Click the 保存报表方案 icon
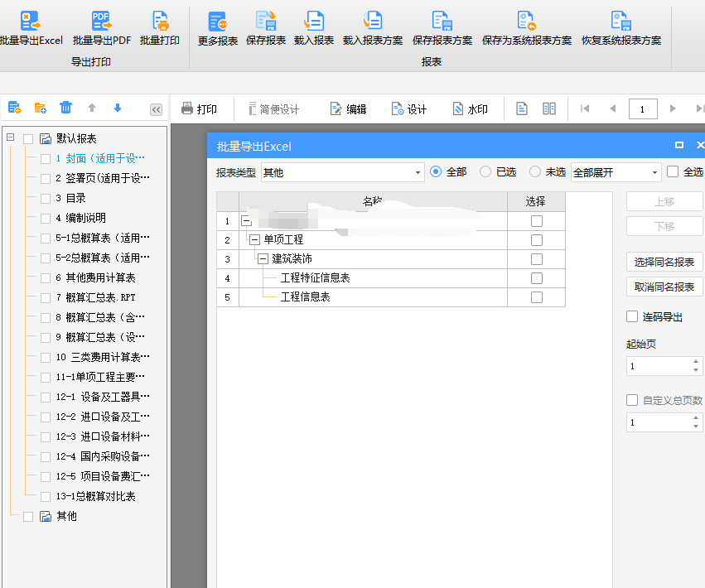The image size is (705, 588). click(442, 21)
